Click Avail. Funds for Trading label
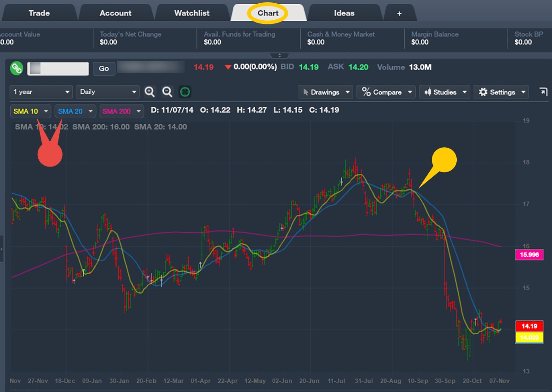Image resolution: width=552 pixels, height=392 pixels. (x=239, y=34)
